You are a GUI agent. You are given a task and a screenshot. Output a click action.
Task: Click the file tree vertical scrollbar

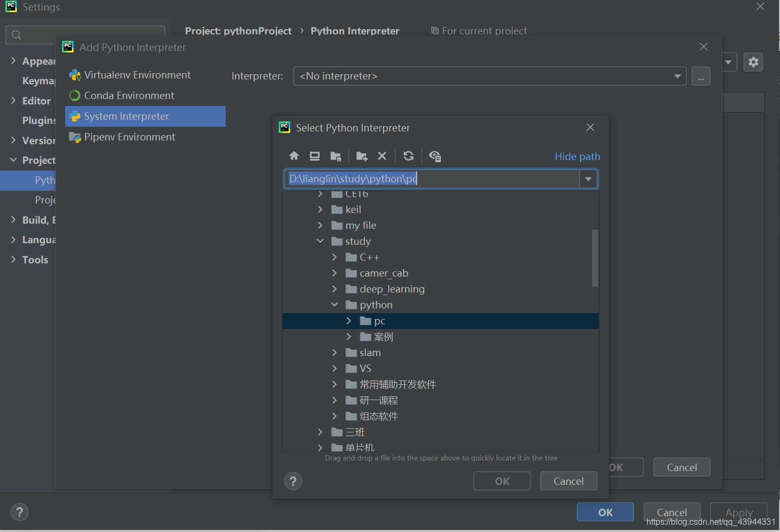point(595,258)
